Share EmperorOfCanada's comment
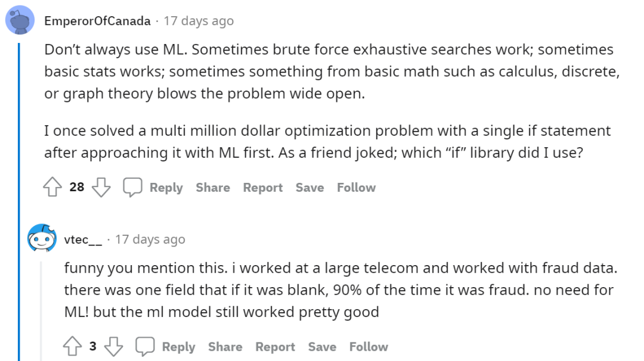Viewport: 644px width, 361px height. (213, 188)
